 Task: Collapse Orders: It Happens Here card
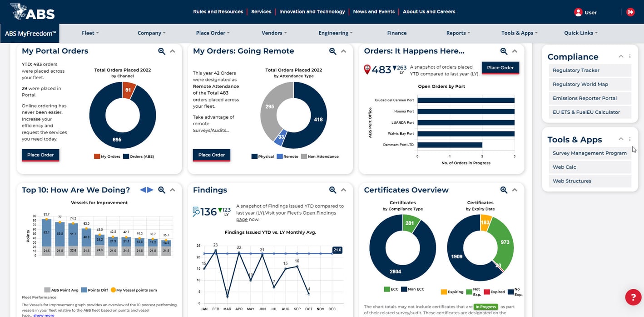(515, 51)
